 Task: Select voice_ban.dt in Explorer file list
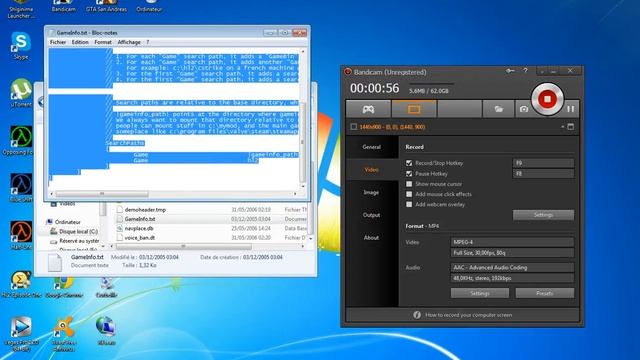pos(140,238)
